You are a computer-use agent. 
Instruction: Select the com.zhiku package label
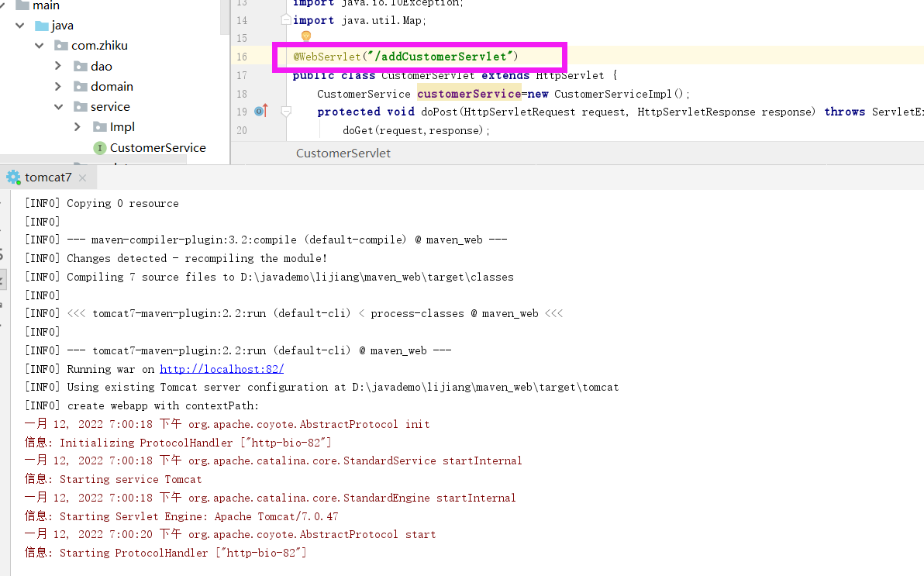[99, 46]
